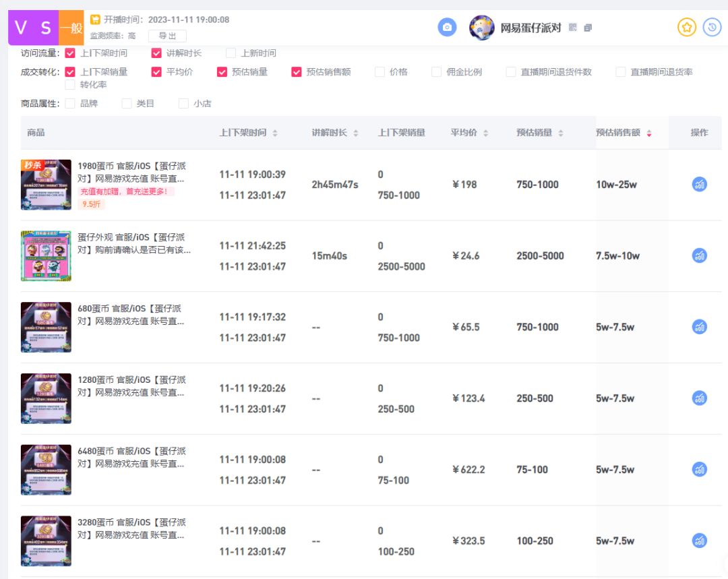Click the copy icon beside 网易蛋仔派对
The width and height of the screenshot is (728, 579).
point(588,28)
